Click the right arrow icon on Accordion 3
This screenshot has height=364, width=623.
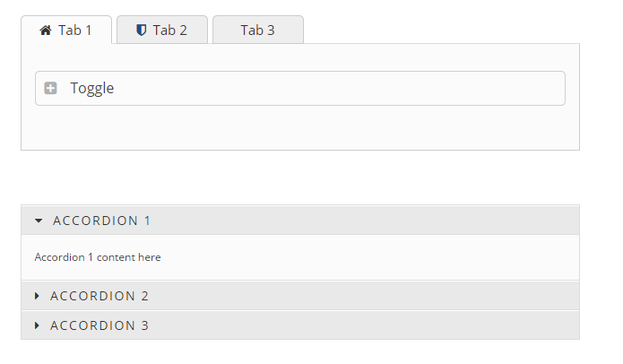coord(37,325)
